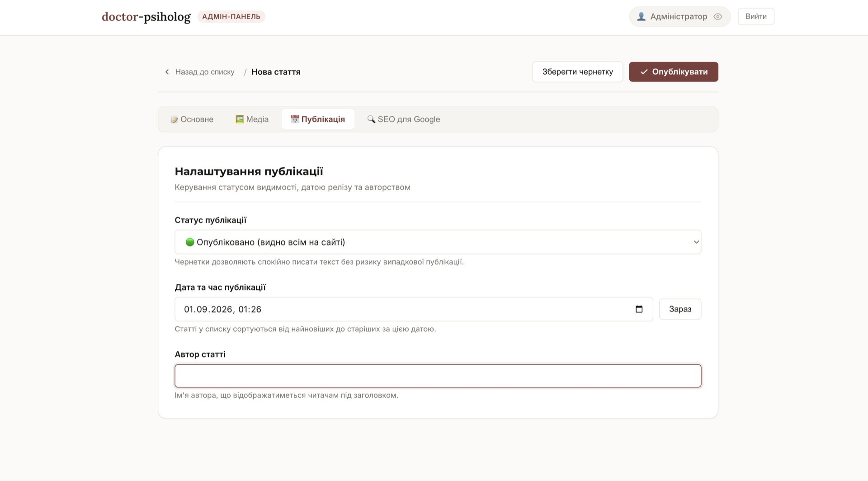The image size is (868, 481).
Task: Click the calendar picker icon in date field
Action: point(639,309)
